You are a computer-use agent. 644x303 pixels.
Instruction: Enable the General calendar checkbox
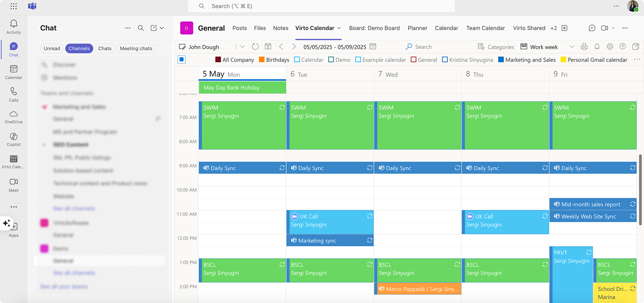[414, 60]
